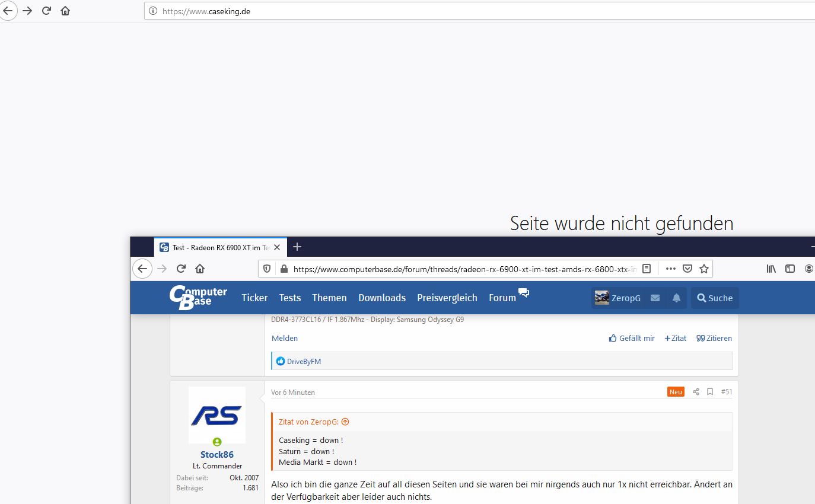Open page actions three-dot menu
Image resolution: width=815 pixels, height=504 pixels.
point(671,269)
